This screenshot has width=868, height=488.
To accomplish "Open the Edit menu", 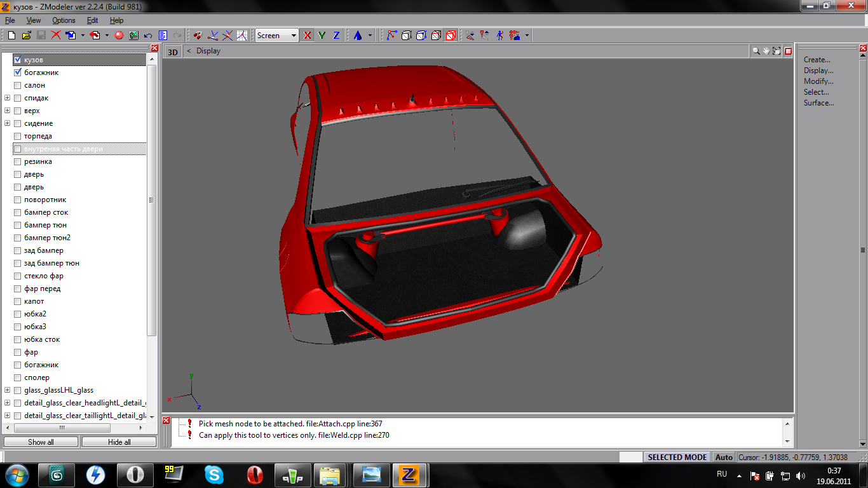I will coord(93,20).
